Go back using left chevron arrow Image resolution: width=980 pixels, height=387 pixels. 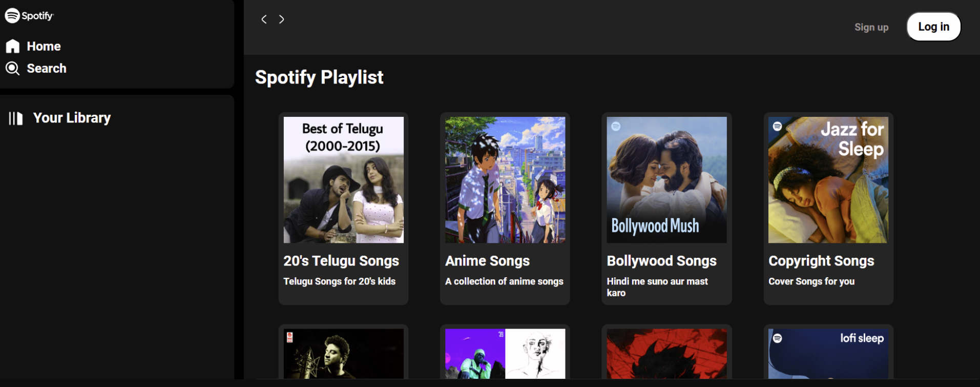coord(264,19)
